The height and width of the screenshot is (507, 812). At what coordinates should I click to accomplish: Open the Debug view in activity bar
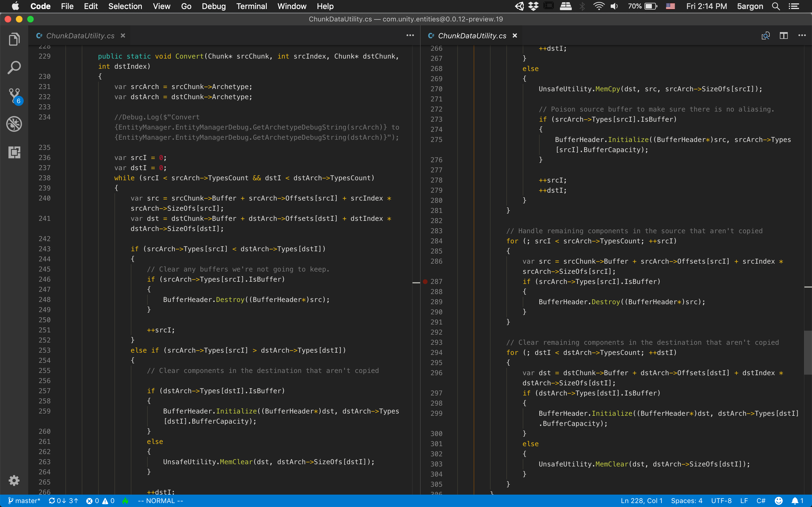coord(14,124)
